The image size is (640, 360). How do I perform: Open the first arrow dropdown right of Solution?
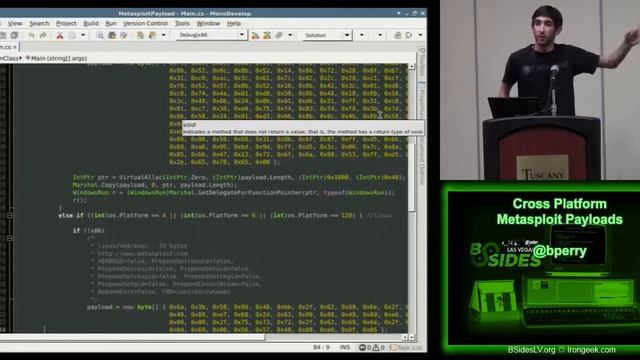pos(362,36)
